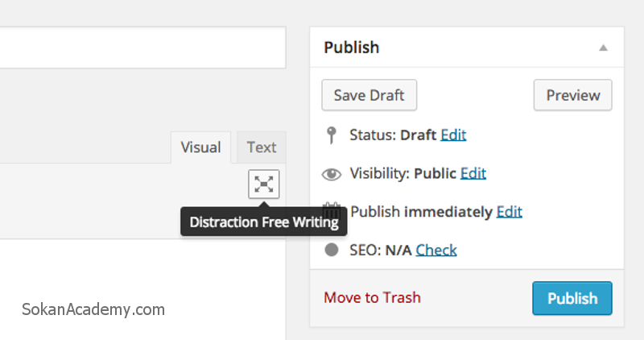Save the post using Save Draft

369,95
